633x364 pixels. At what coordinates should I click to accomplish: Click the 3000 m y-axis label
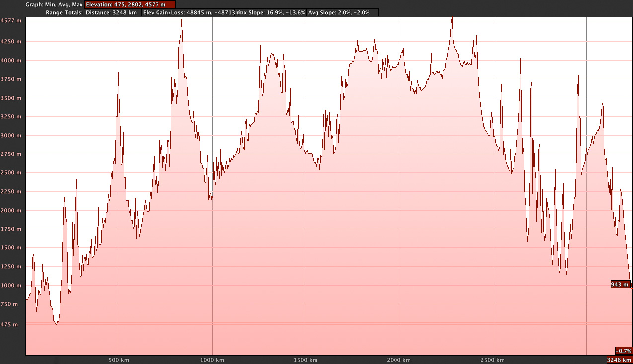11,136
